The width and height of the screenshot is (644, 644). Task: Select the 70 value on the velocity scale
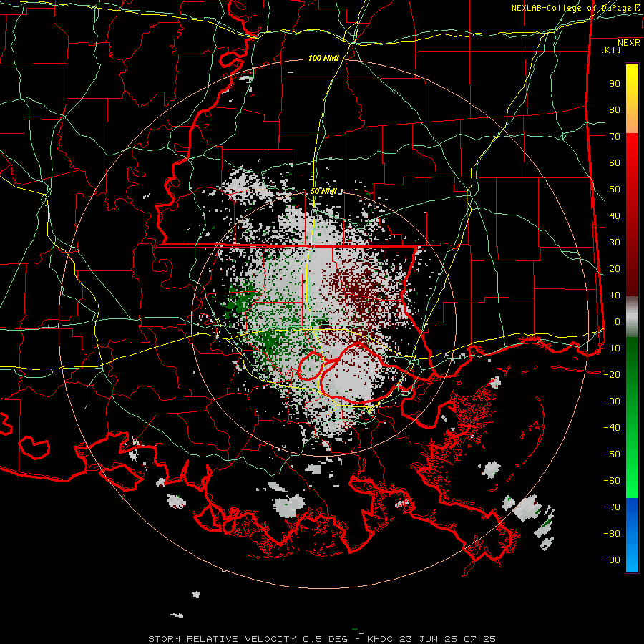pos(615,137)
